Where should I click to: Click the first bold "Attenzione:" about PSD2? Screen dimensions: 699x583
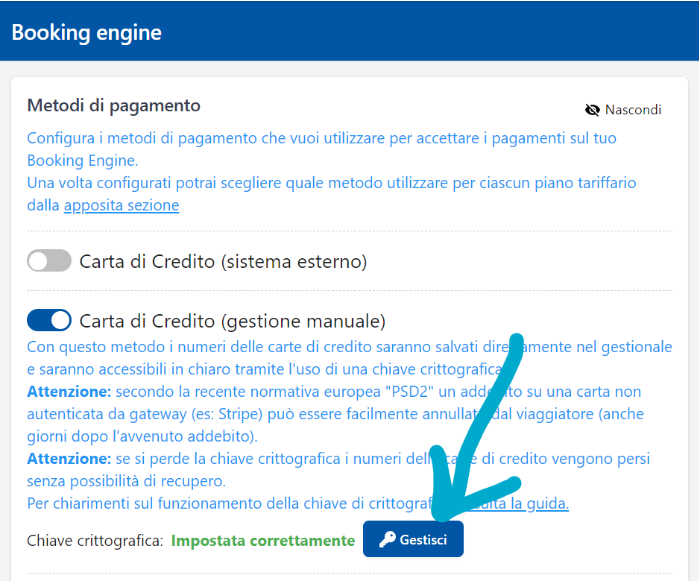[69, 391]
